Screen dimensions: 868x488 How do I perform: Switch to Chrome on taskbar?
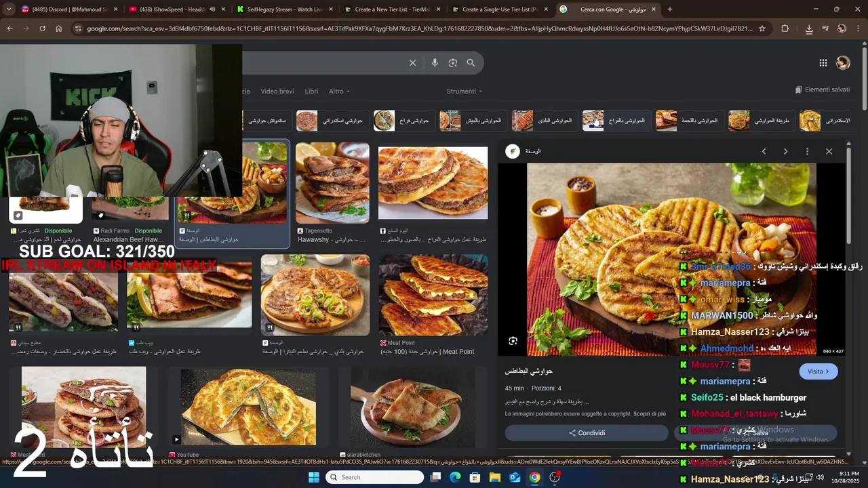[x=535, y=477]
